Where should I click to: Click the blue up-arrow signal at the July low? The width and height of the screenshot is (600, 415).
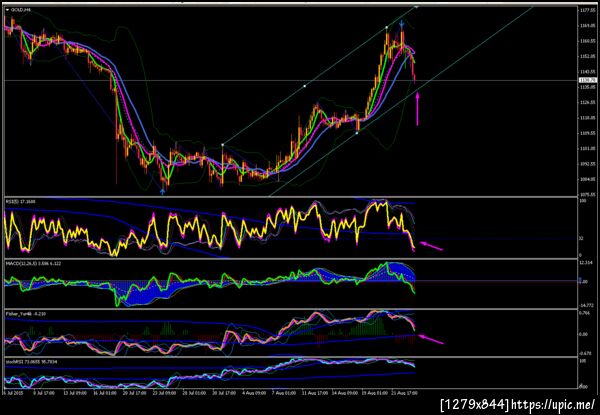coord(163,191)
